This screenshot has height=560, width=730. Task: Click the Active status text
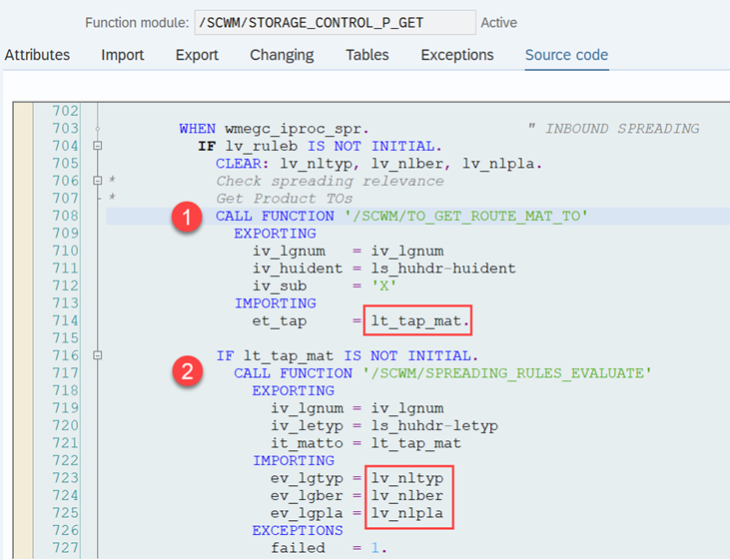coord(498,22)
